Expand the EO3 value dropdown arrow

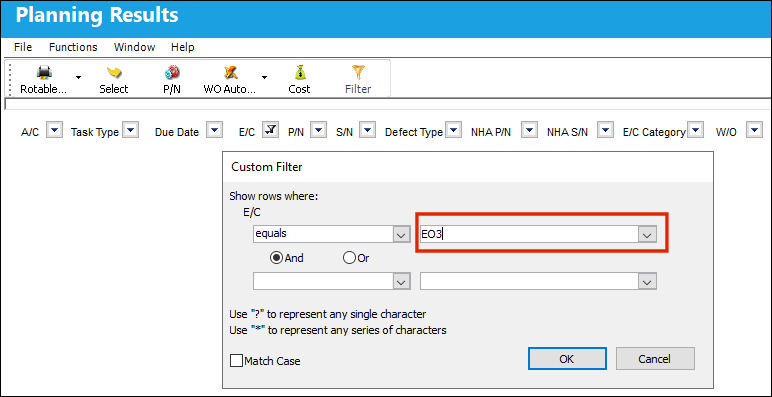[647, 234]
